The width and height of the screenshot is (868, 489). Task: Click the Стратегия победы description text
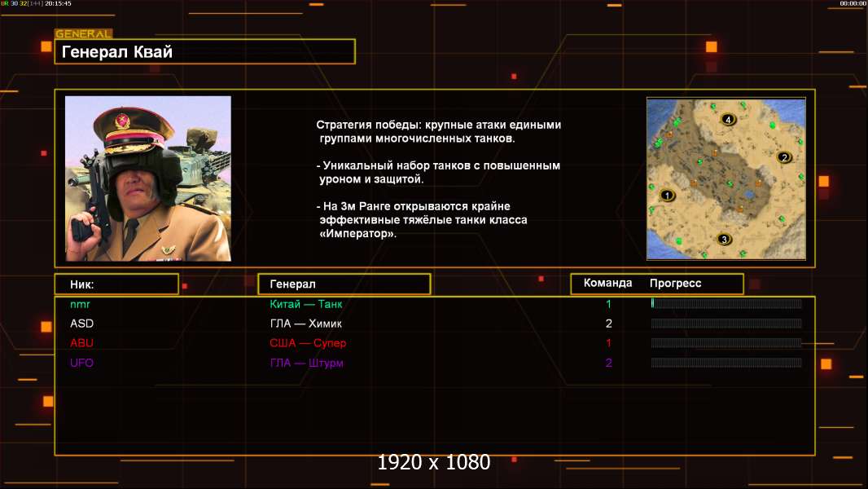click(438, 132)
